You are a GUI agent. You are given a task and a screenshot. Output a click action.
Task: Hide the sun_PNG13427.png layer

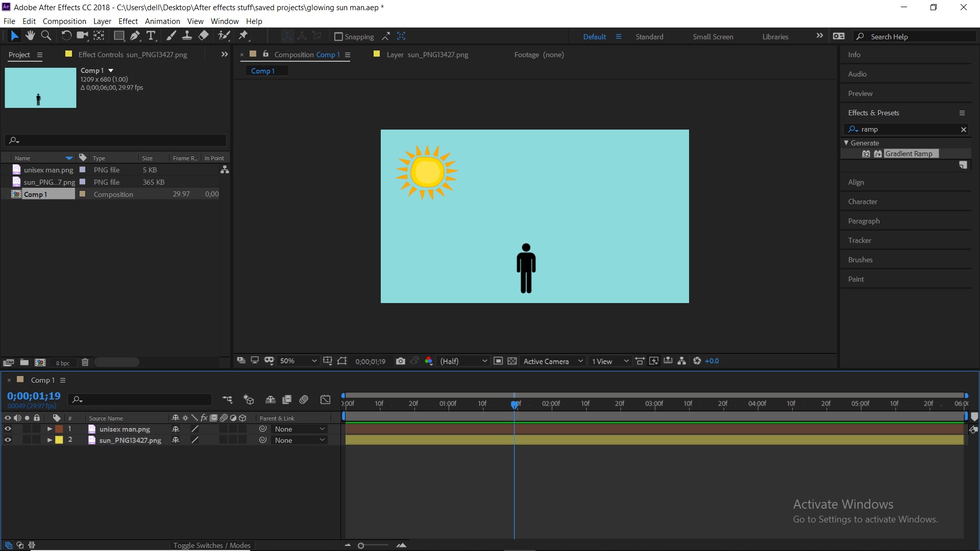pos(8,440)
